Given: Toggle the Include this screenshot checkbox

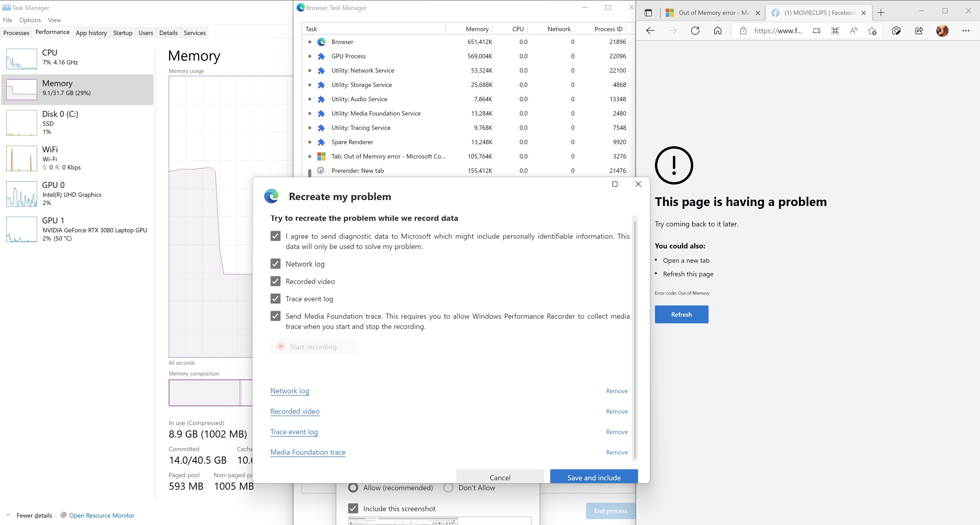Looking at the screenshot, I should tap(353, 509).
